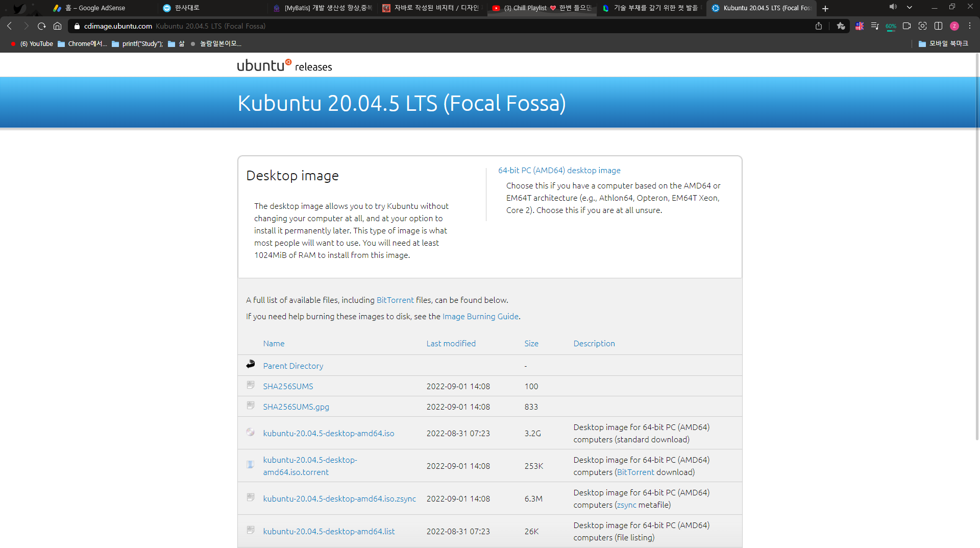Download kubuntu-20.04.5-desktop-amd64.iso
Screen dimensions: 980x548
[x=329, y=433]
